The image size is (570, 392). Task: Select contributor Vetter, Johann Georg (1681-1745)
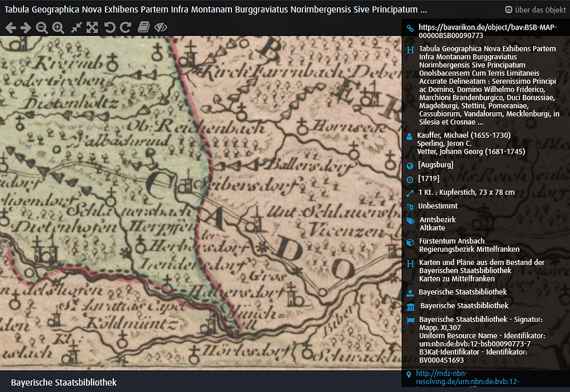click(471, 152)
